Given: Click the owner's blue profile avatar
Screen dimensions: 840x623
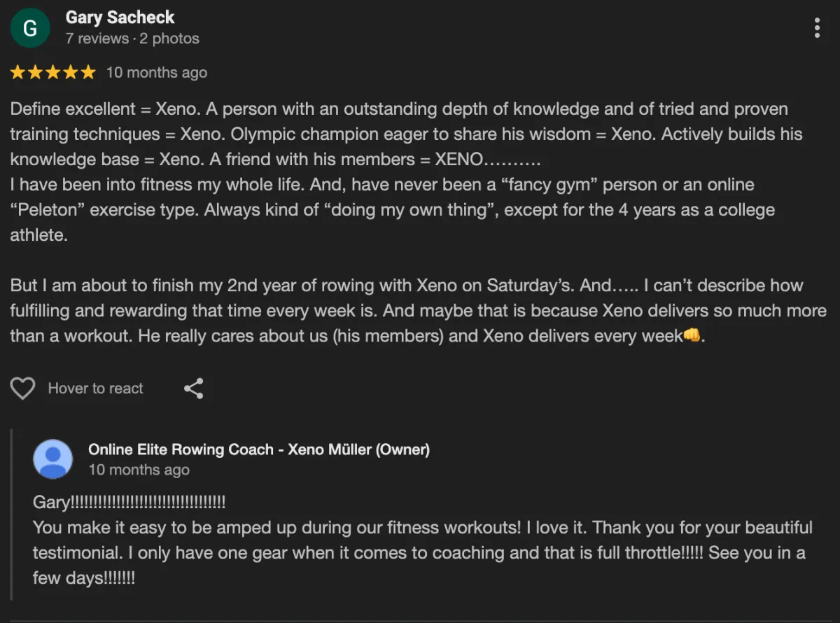Looking at the screenshot, I should pos(53,459).
